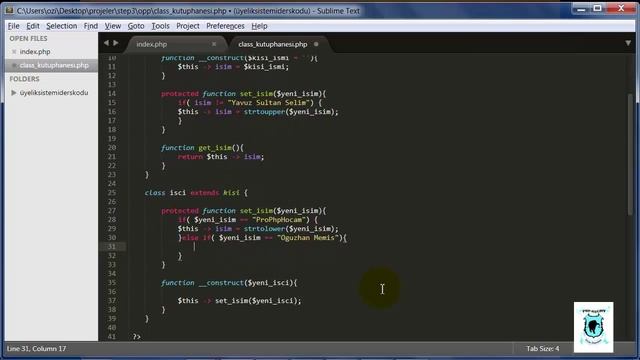Image resolution: width=640 pixels, height=360 pixels.
Task: Close index.php from the Open Files list
Action: (x=14, y=52)
